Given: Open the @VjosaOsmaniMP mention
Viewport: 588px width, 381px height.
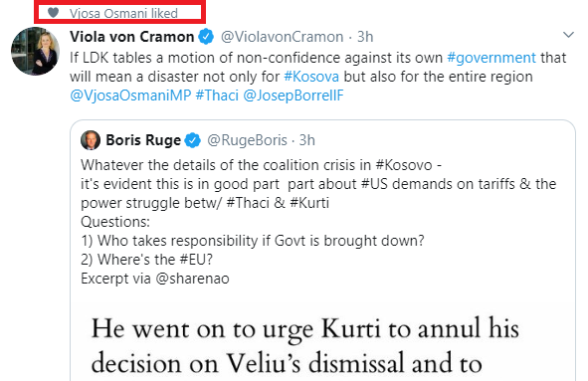Looking at the screenshot, I should [130, 95].
